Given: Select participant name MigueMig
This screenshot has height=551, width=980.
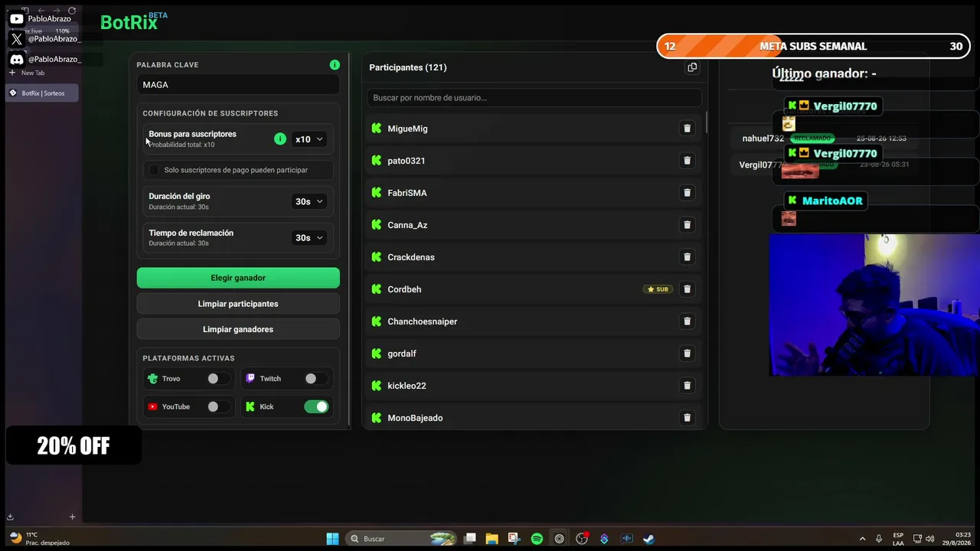Looking at the screenshot, I should coord(407,129).
